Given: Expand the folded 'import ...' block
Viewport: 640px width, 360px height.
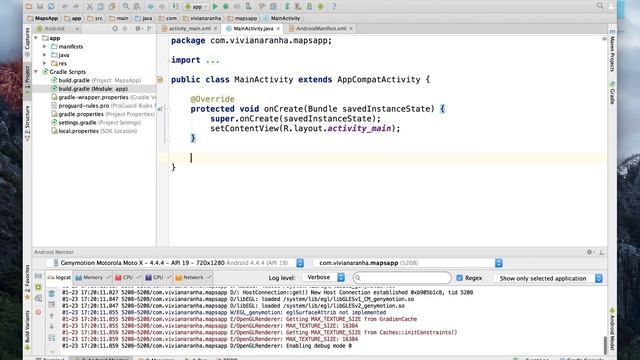Looking at the screenshot, I should pos(213,60).
